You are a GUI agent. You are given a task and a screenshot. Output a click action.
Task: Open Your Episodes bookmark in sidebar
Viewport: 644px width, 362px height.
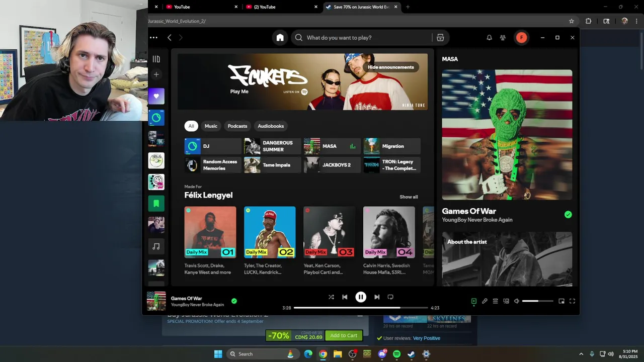point(156,204)
